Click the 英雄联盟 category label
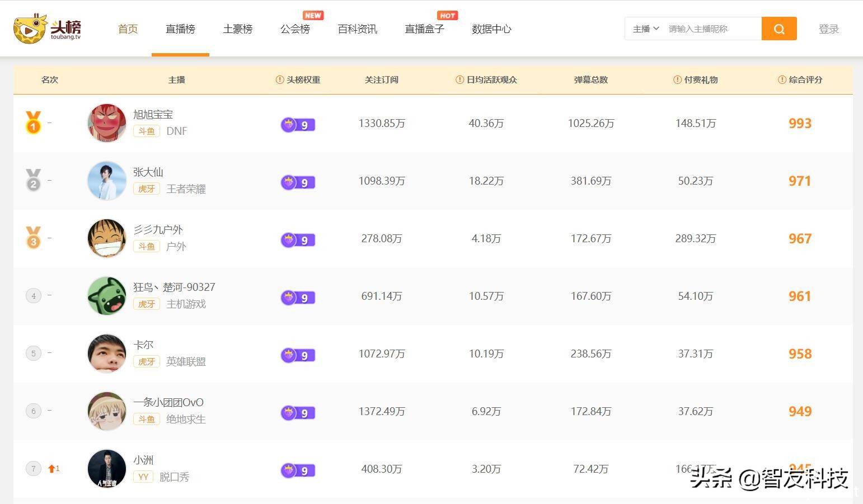 tap(186, 362)
